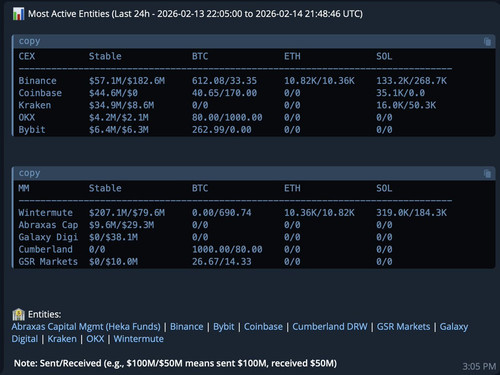Open the Abraxas Capital Mgmt (Heka Funds) link
The width and height of the screenshot is (500, 375).
(86, 327)
